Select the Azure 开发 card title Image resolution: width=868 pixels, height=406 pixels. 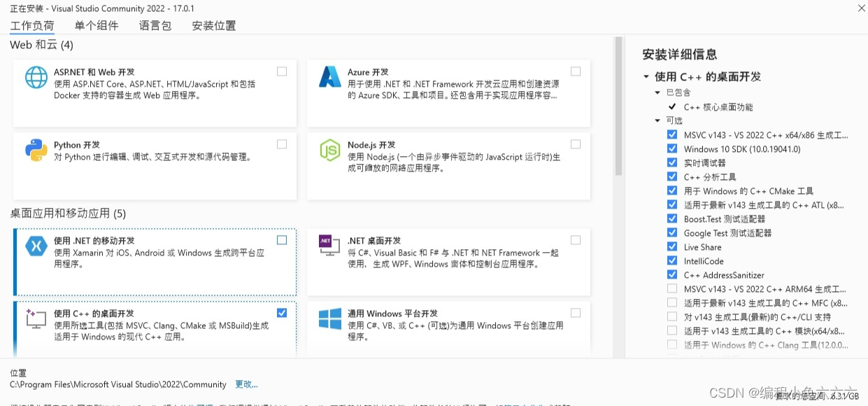tap(368, 72)
